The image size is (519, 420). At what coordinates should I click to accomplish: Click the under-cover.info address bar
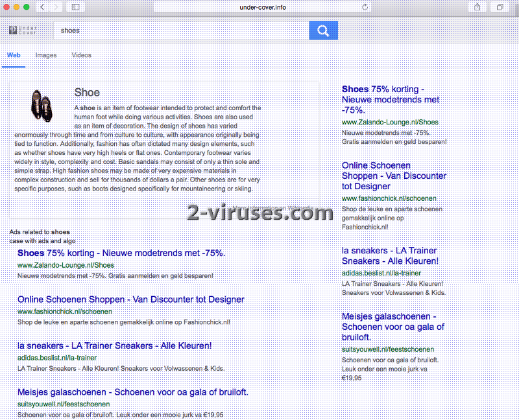click(x=263, y=7)
